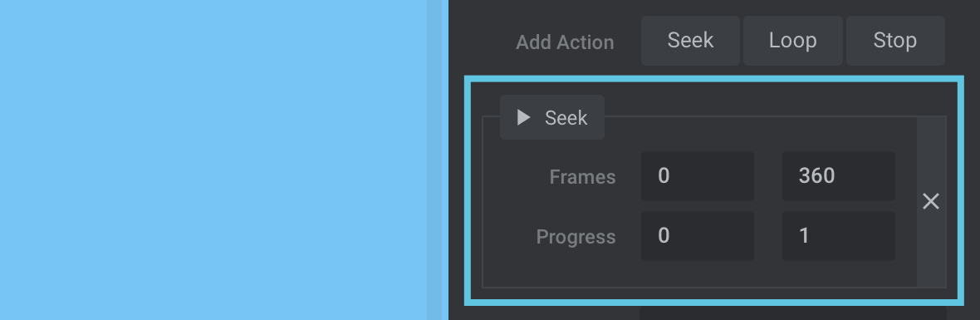Select the Progress end field showing 1
Screen dimensions: 980x320
[839, 236]
